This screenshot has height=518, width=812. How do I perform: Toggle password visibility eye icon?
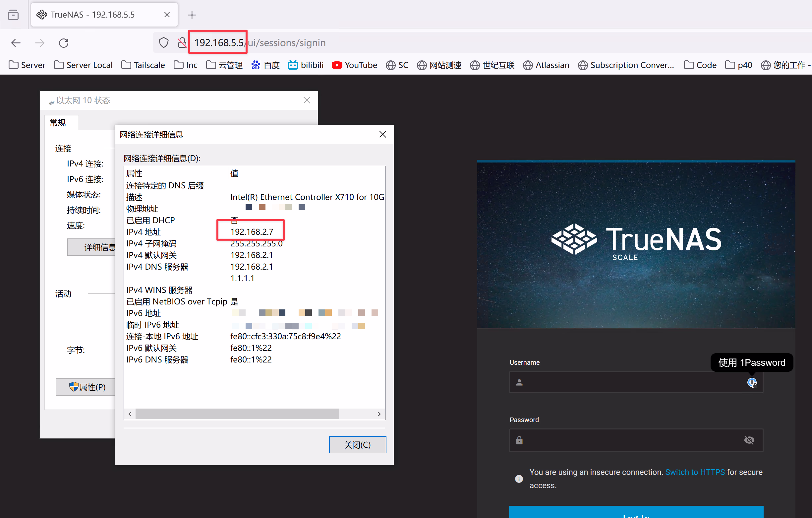pyautogui.click(x=749, y=440)
